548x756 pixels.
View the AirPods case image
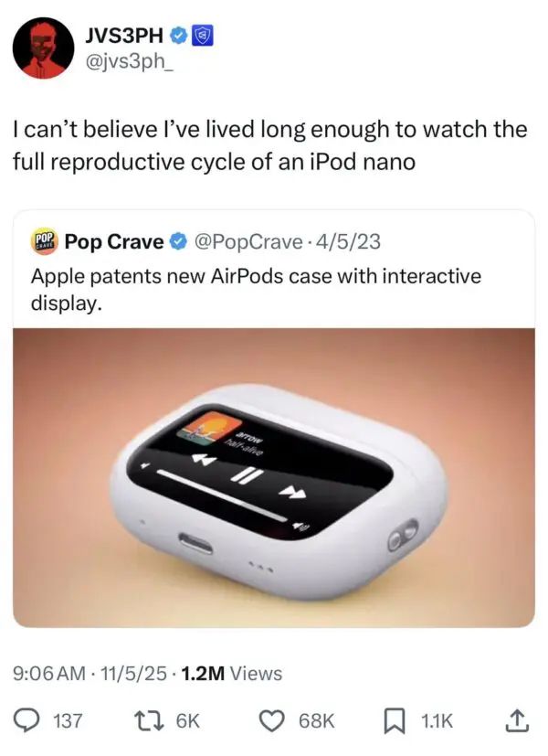pyautogui.click(x=274, y=477)
